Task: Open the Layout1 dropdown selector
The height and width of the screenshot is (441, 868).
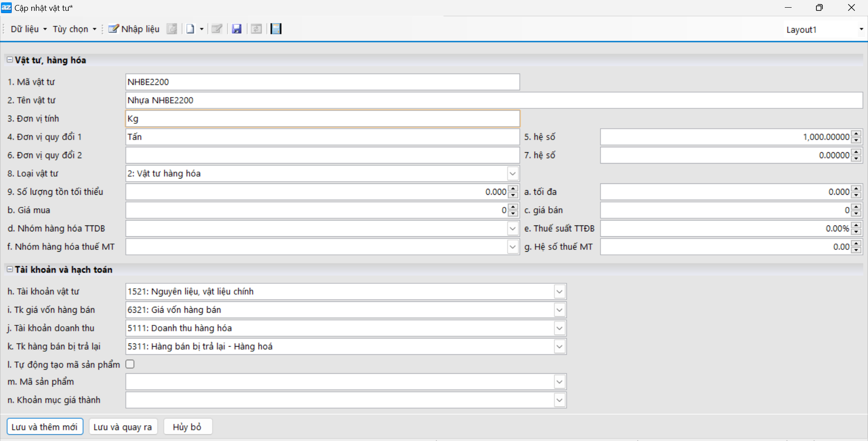Action: tap(861, 29)
